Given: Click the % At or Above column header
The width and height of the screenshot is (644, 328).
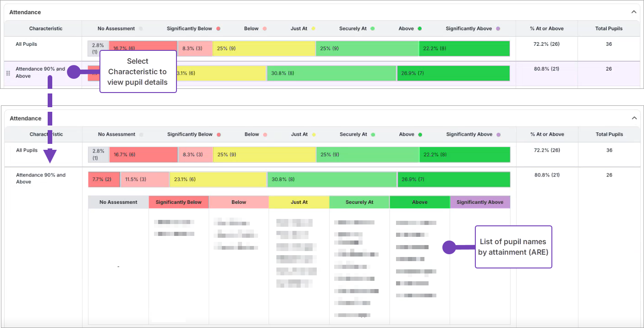Looking at the screenshot, I should point(546,28).
